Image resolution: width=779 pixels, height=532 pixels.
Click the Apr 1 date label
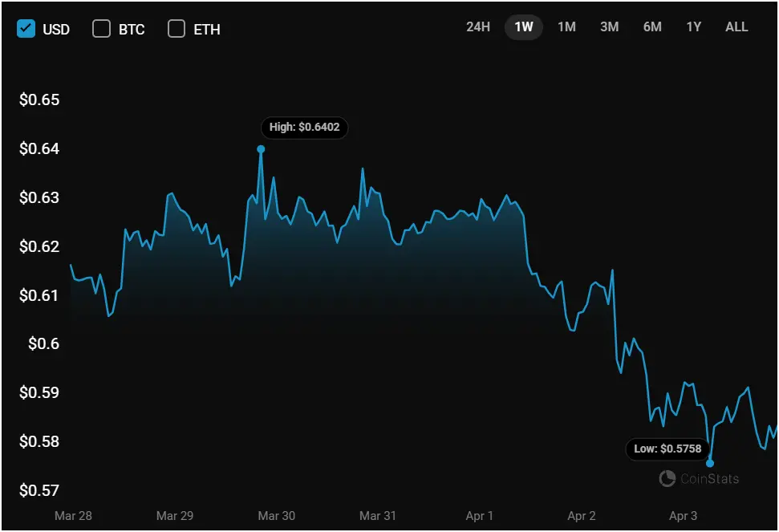coord(480,516)
